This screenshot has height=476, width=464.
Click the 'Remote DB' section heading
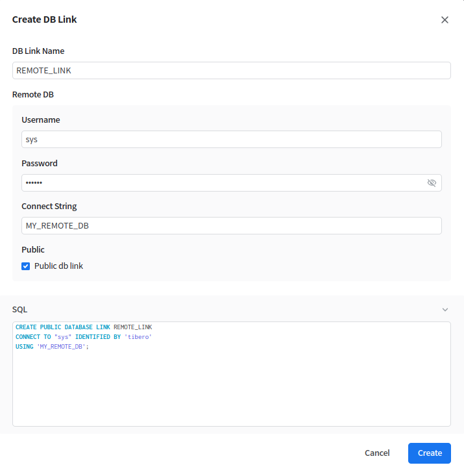point(33,95)
